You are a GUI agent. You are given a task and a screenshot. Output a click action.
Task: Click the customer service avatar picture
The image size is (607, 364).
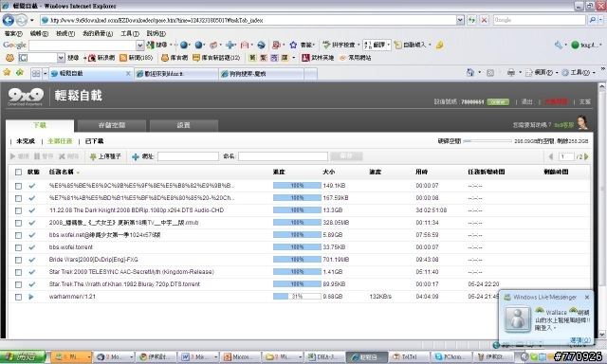(x=581, y=122)
